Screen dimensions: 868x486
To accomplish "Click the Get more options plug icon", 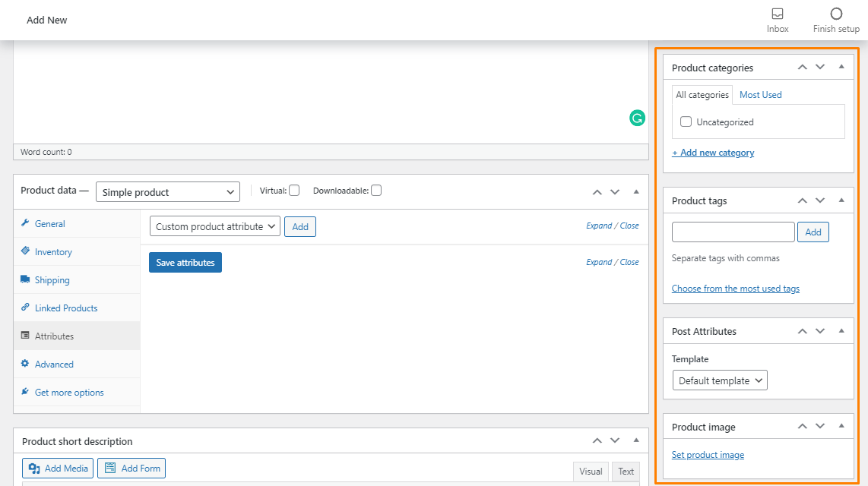I will point(25,392).
